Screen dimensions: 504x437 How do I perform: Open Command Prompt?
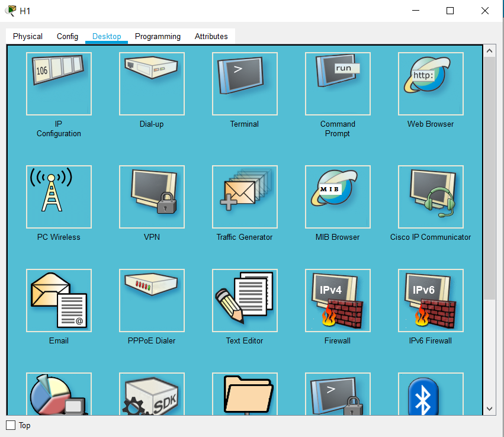coord(338,83)
